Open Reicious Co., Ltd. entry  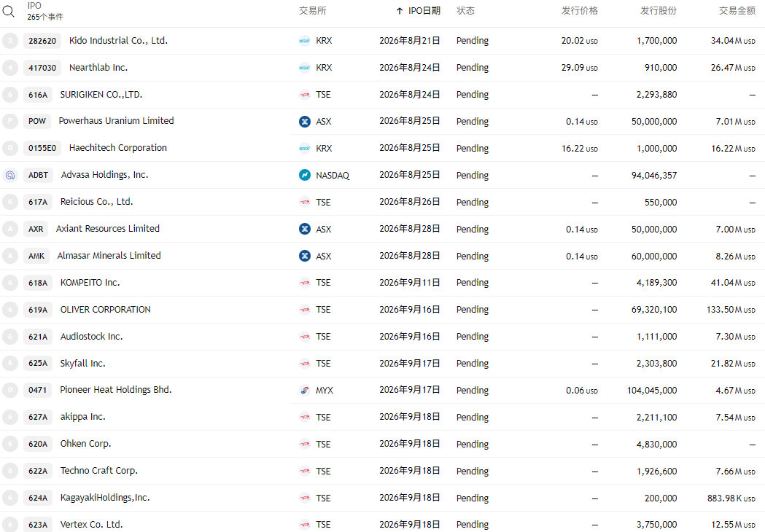click(x=96, y=201)
